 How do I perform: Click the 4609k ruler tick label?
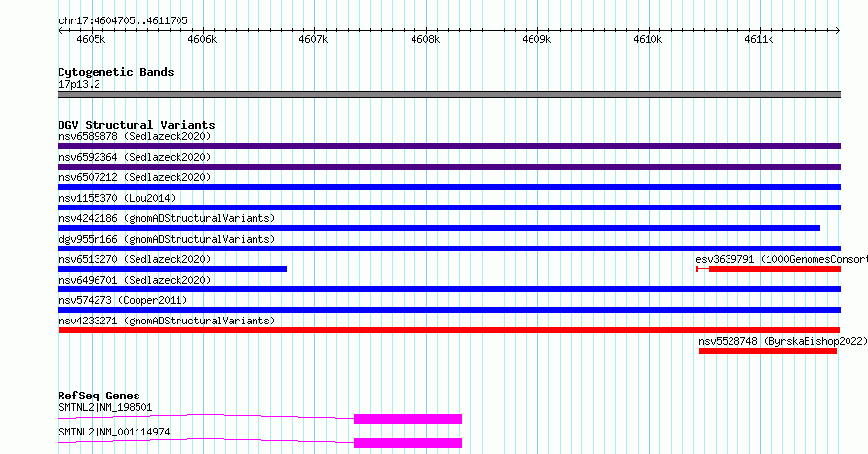click(x=536, y=39)
